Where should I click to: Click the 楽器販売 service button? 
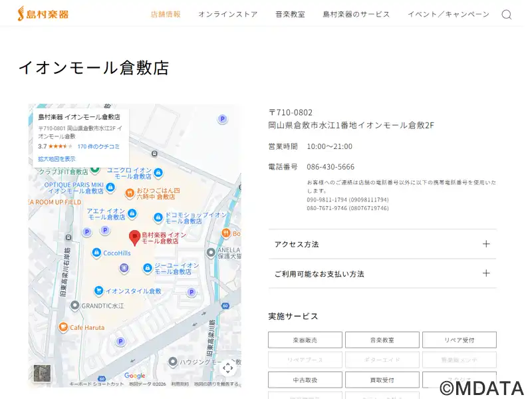(x=305, y=340)
